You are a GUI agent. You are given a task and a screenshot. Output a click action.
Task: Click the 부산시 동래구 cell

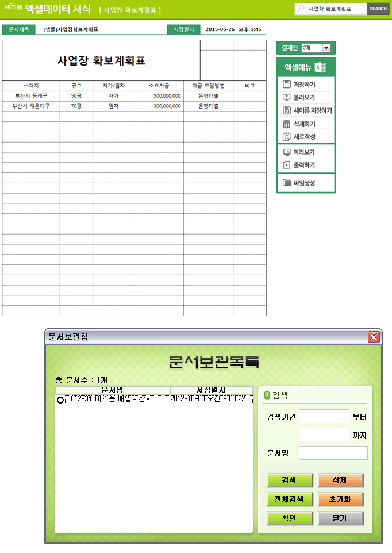click(x=31, y=96)
